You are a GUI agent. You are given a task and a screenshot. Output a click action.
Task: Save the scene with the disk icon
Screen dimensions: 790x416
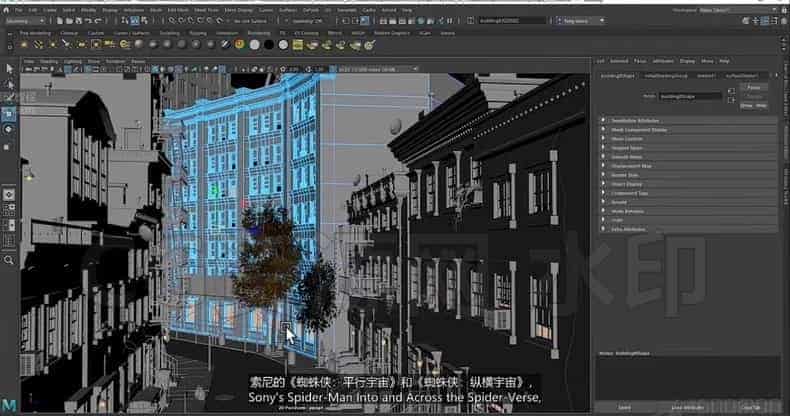click(x=79, y=21)
